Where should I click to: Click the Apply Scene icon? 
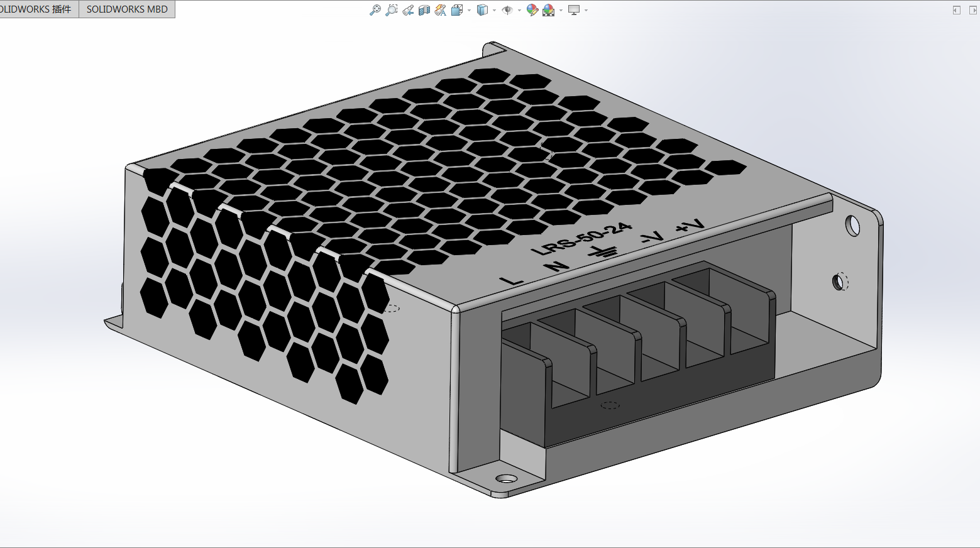click(549, 10)
